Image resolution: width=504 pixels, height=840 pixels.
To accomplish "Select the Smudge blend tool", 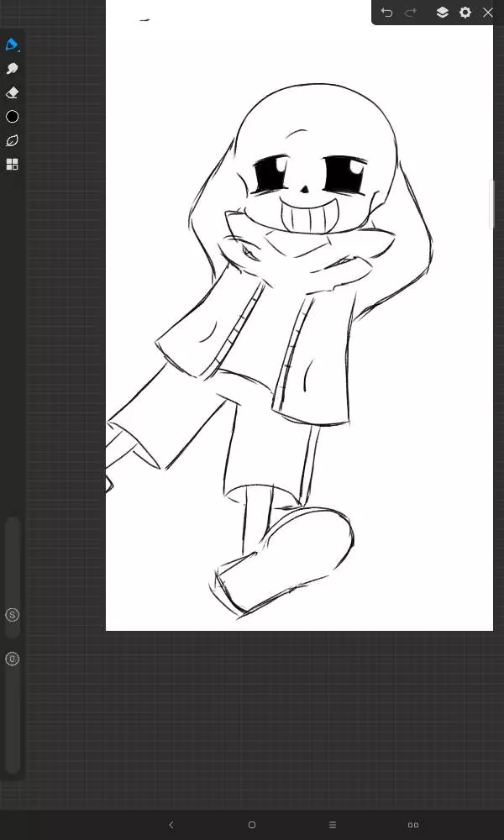I will [x=12, y=69].
